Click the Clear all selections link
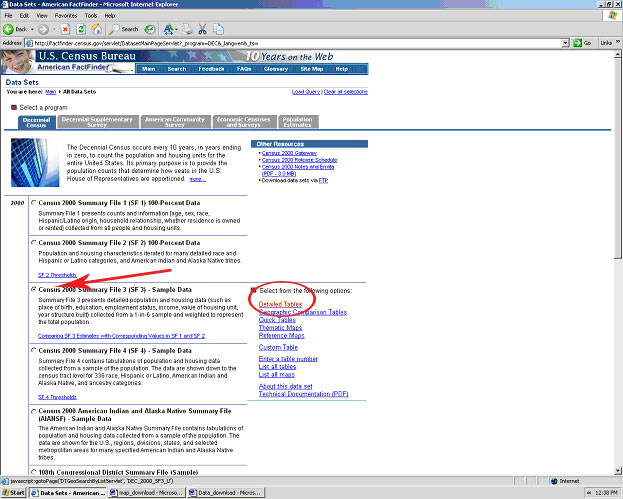Screen dimensions: 623x499 346,92
